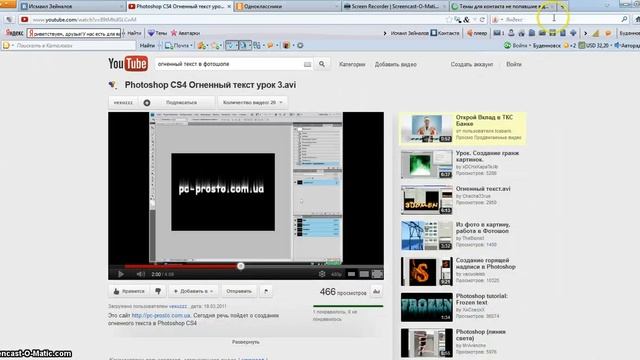Switch to 'Темы для контакта' browser tab
This screenshot has height=360, width=640.
click(x=503, y=6)
